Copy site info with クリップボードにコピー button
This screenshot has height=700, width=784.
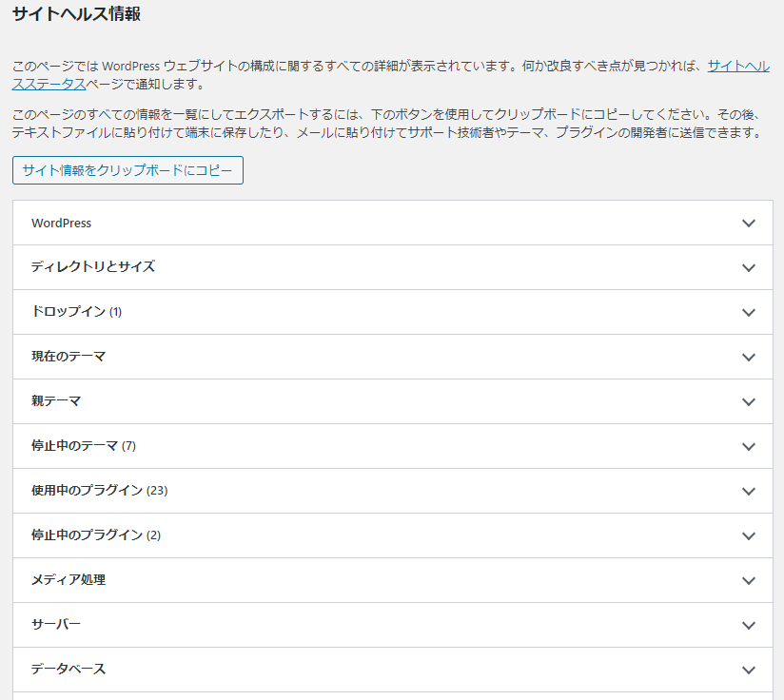tap(127, 170)
